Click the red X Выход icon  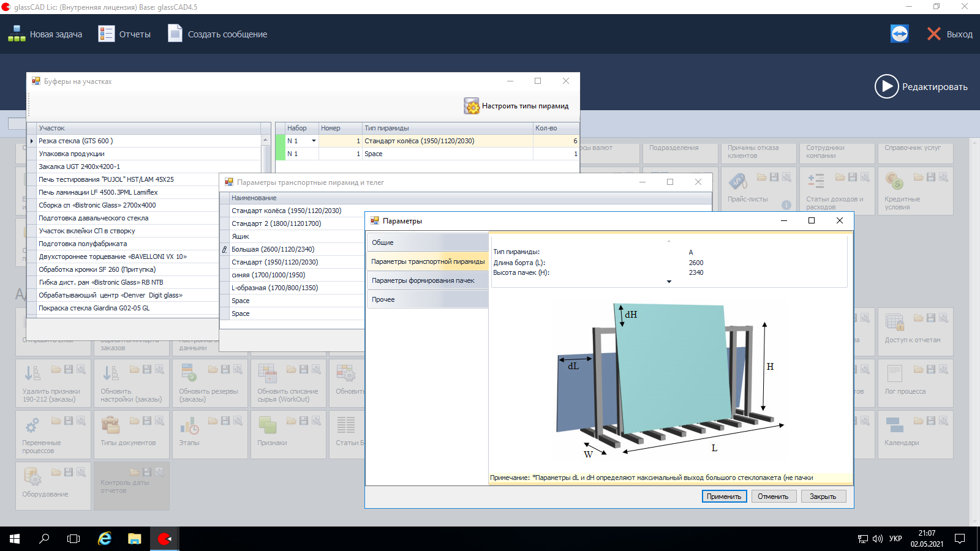(x=933, y=34)
